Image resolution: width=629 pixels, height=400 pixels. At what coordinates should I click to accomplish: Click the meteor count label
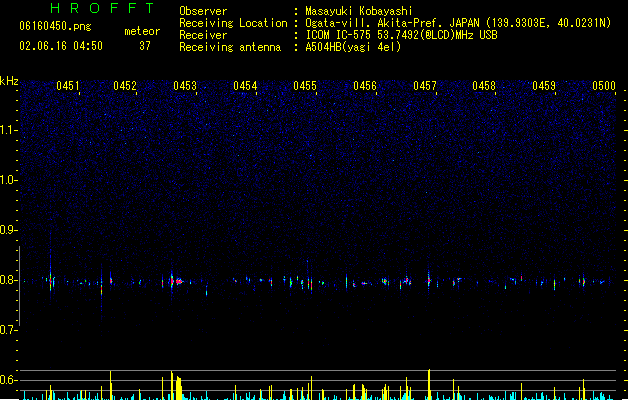coord(142,31)
